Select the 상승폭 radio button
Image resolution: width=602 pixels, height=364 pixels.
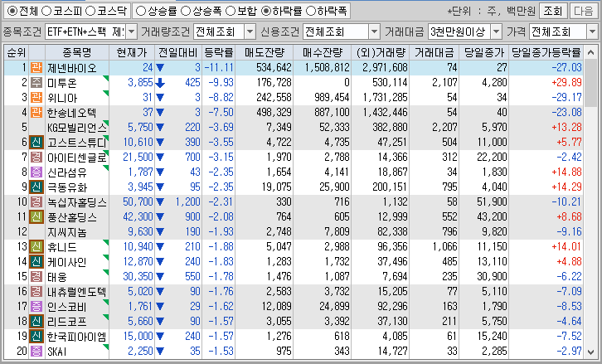(186, 11)
